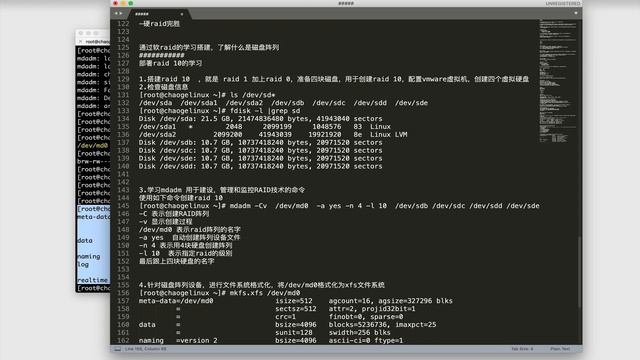The height and width of the screenshot is (360, 640).
Task: Close the open file tab via its x
Action: point(182,14)
